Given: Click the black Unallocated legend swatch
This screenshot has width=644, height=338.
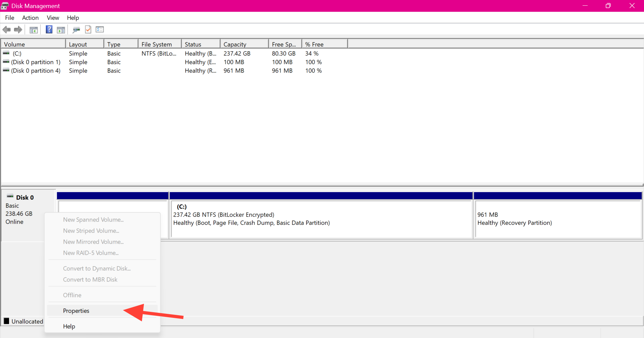Looking at the screenshot, I should pyautogui.click(x=6, y=321).
